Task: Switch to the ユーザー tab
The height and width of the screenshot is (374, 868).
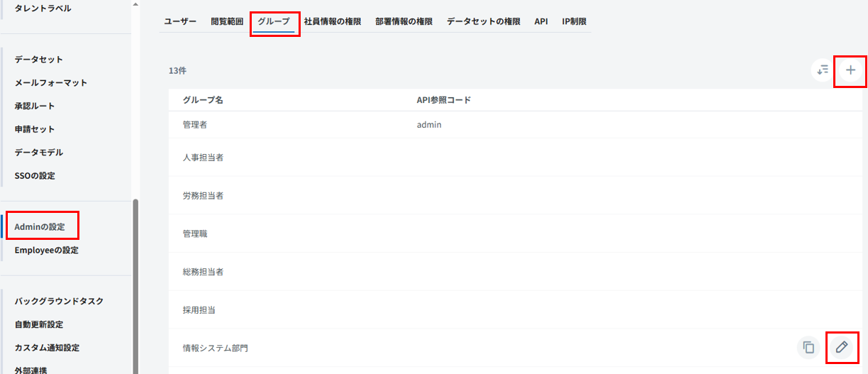Action: point(180,21)
